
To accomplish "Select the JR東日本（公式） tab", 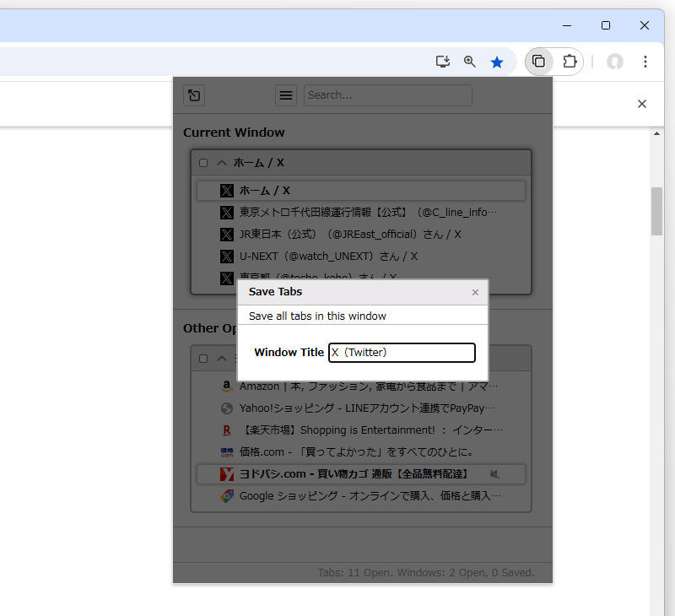I will (361, 235).
